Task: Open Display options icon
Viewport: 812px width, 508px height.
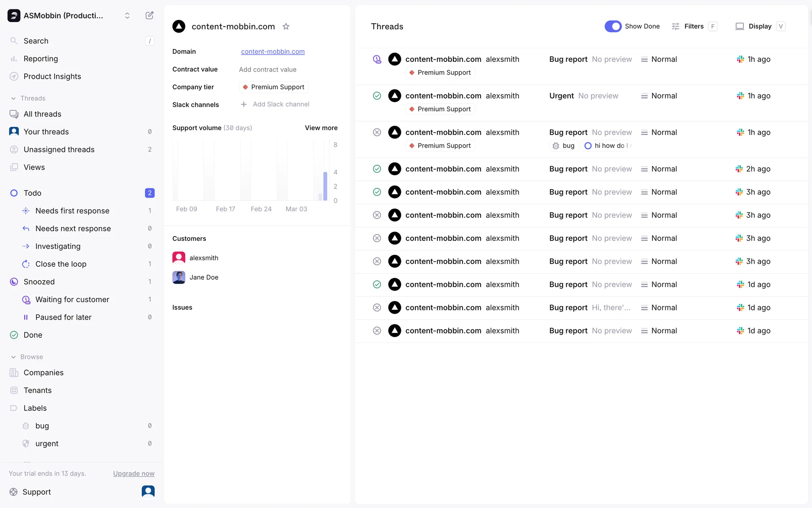Action: [739, 26]
